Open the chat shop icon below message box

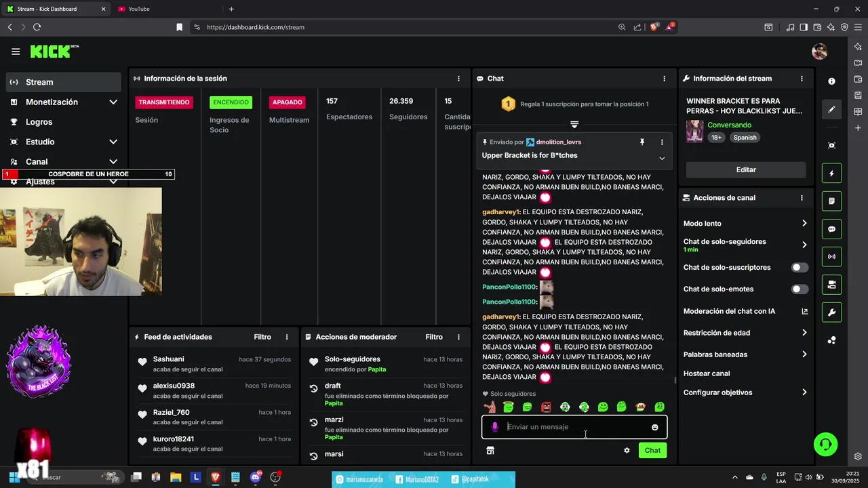pos(490,450)
